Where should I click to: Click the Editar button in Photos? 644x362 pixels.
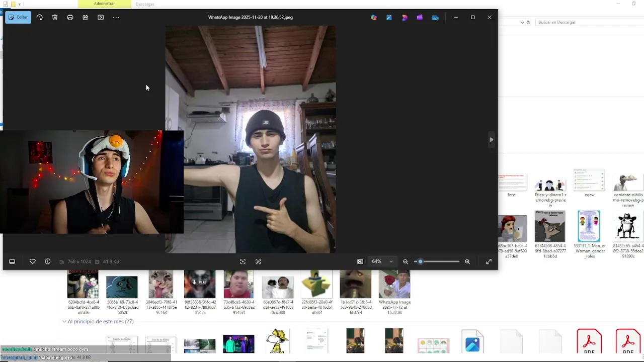click(18, 17)
